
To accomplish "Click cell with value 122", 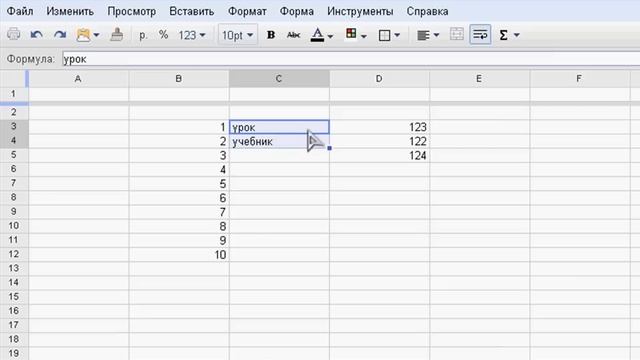I will (379, 141).
